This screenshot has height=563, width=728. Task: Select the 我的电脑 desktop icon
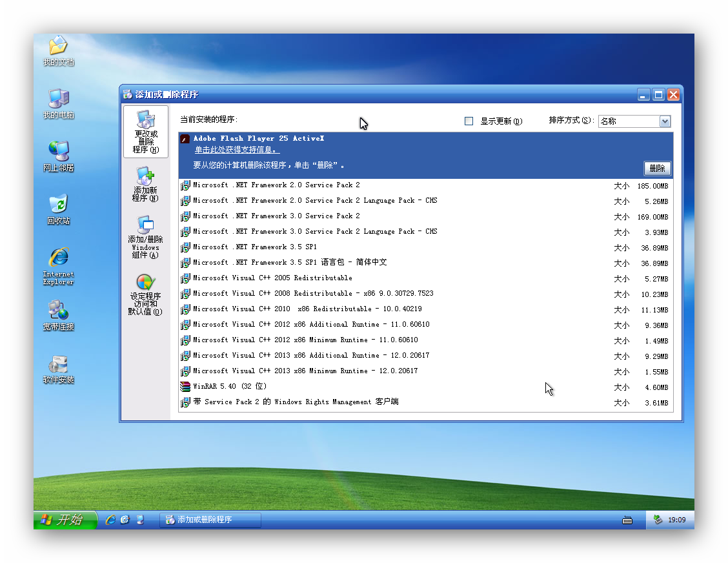59,103
